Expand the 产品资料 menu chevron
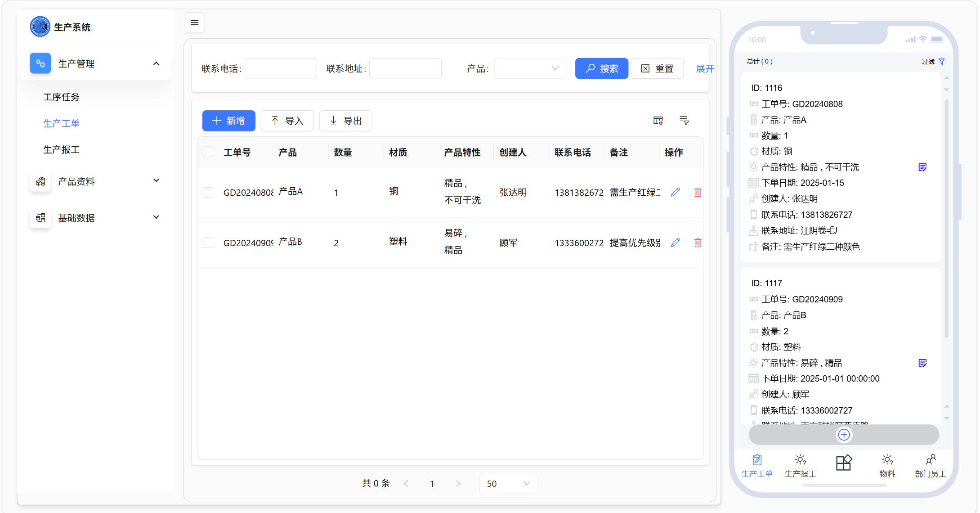 (x=156, y=180)
